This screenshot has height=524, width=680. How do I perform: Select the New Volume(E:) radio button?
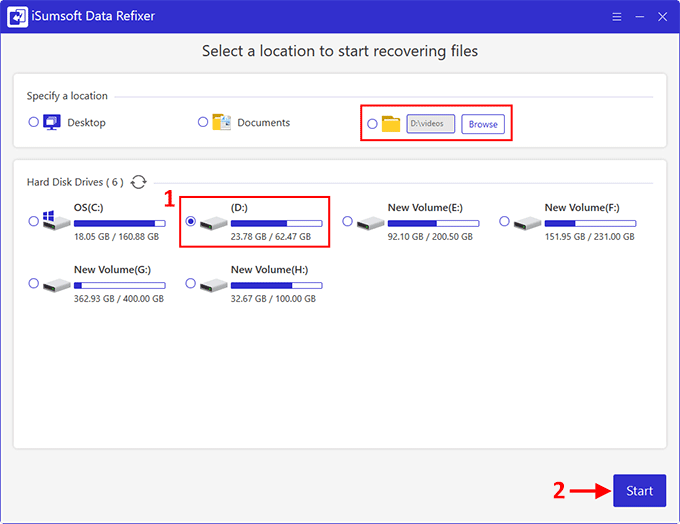click(347, 221)
